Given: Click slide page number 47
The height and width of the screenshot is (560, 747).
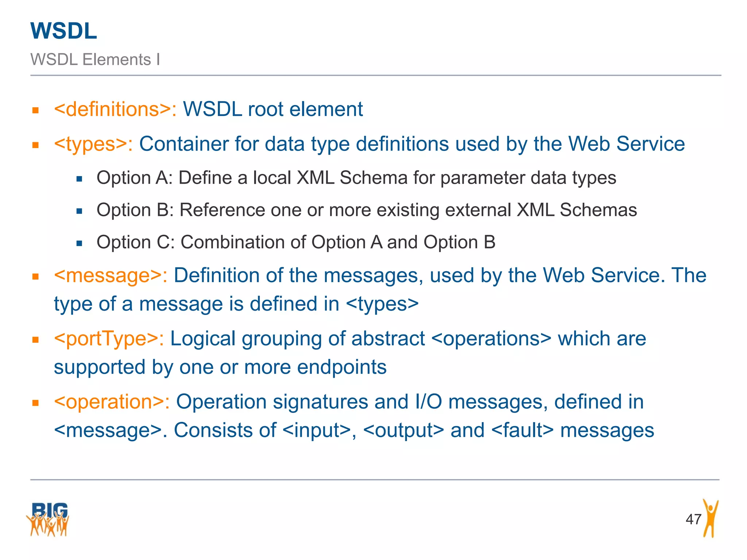Looking at the screenshot, I should pos(693,519).
